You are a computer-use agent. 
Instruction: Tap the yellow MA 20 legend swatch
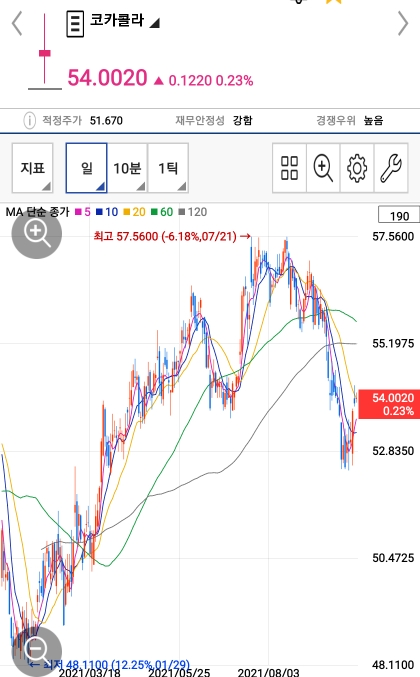[126, 212]
